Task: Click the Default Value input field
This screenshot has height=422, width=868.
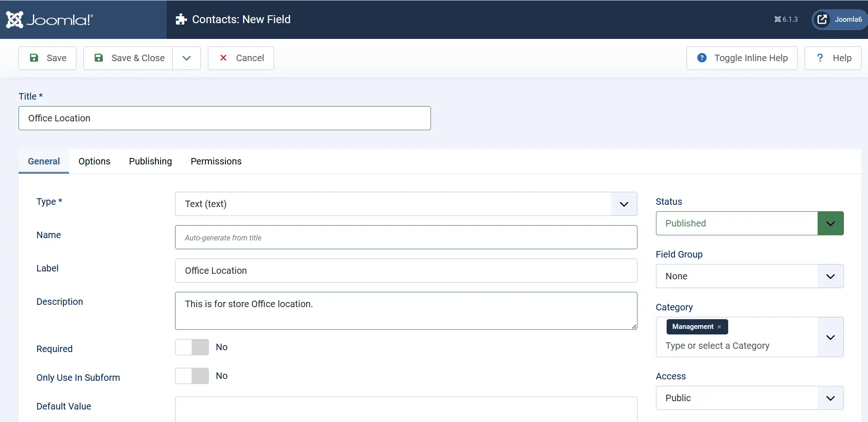Action: coord(406,409)
